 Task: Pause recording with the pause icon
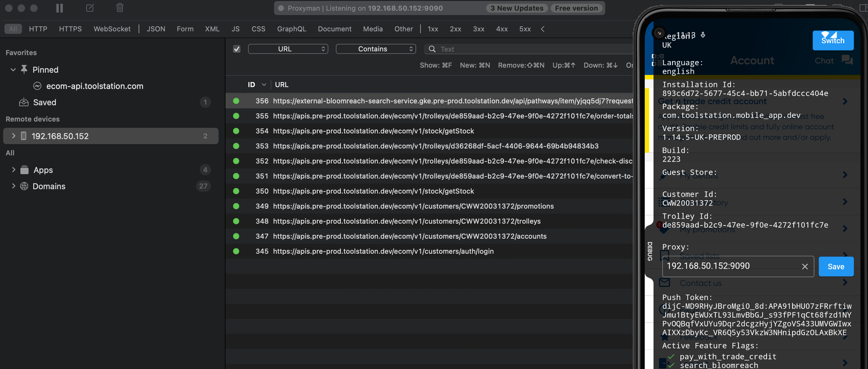60,8
